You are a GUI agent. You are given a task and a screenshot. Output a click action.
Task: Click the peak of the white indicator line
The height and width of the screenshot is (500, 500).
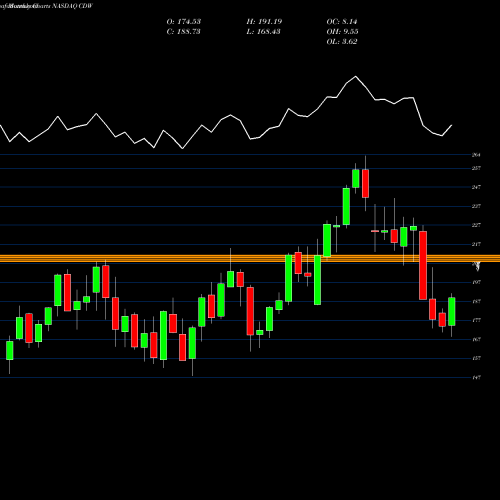click(x=356, y=77)
